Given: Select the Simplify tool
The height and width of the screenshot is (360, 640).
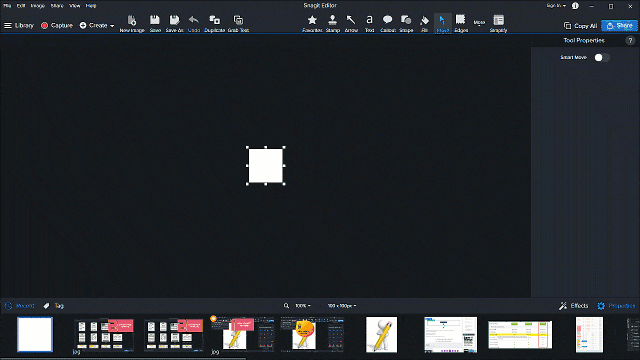Looking at the screenshot, I should point(498,24).
